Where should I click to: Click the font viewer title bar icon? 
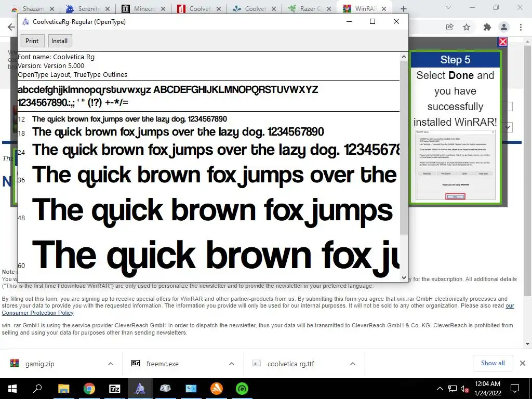pyautogui.click(x=25, y=22)
